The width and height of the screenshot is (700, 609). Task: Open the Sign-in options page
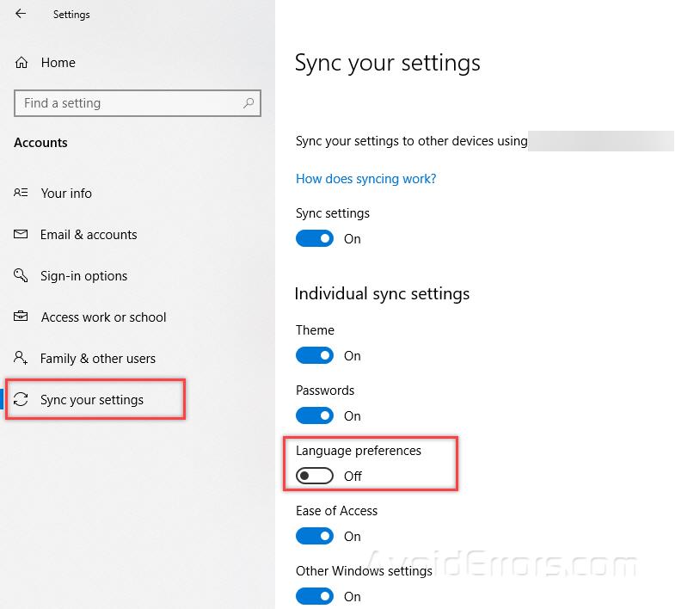83,276
